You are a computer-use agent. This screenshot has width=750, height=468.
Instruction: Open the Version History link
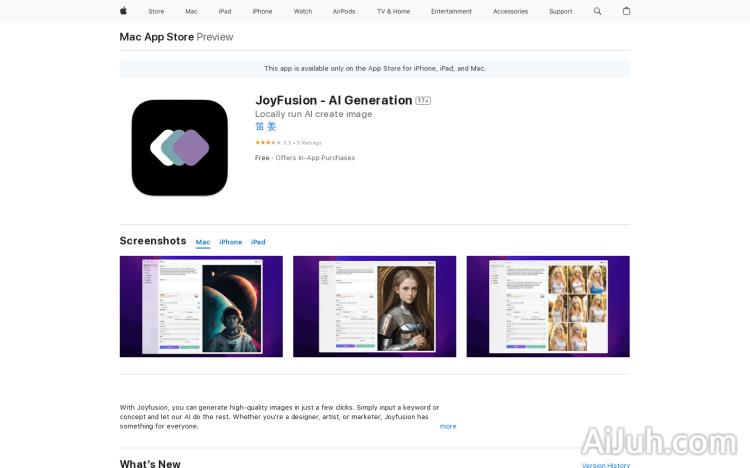[606, 465]
